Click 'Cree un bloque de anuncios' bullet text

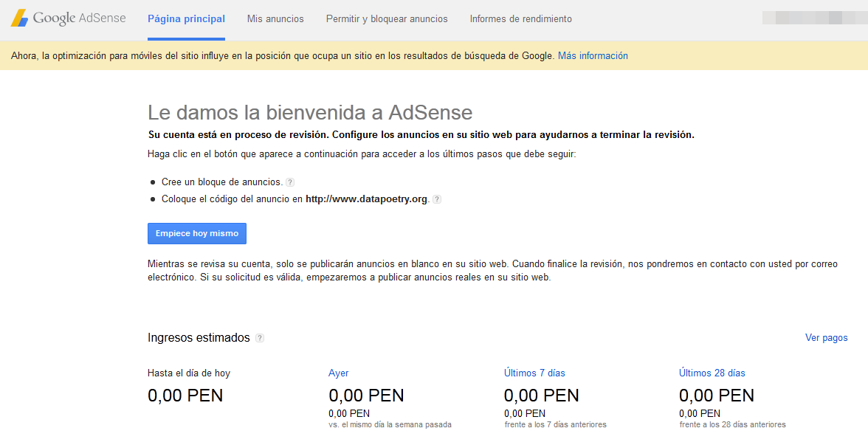click(x=222, y=182)
